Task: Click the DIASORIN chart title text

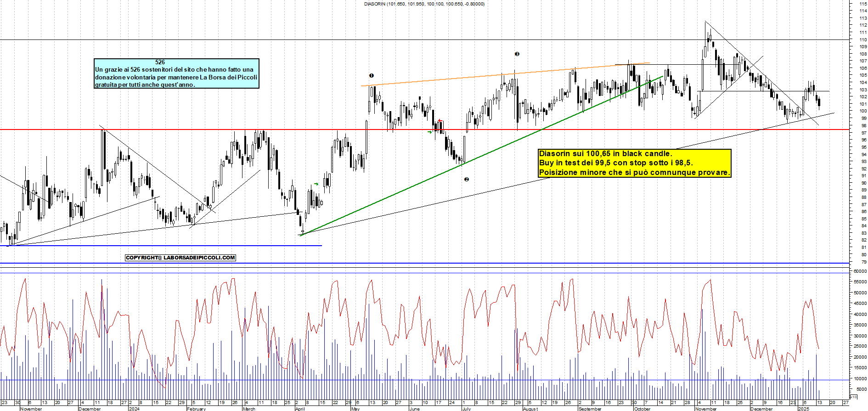Action: (x=424, y=4)
